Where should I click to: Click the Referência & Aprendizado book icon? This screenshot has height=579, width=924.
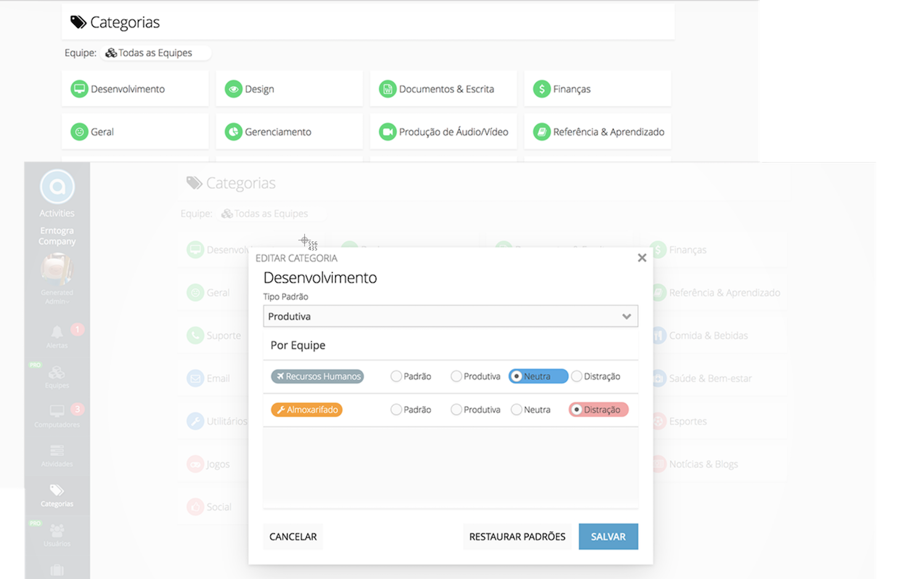(x=541, y=131)
